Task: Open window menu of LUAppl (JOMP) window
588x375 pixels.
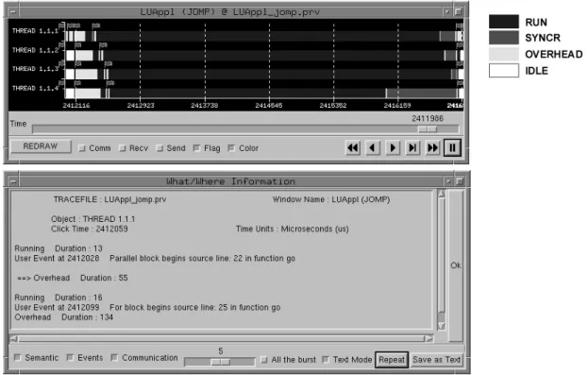Action: pyautogui.click(x=13, y=12)
